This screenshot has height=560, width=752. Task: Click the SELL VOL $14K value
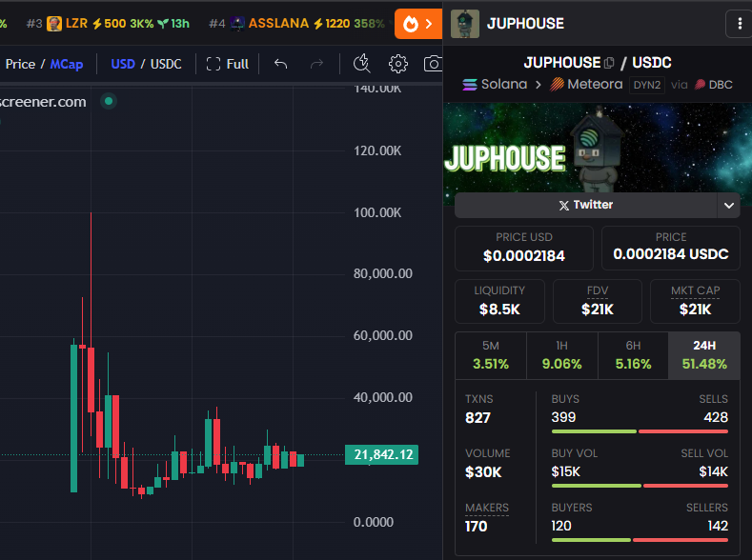click(713, 471)
